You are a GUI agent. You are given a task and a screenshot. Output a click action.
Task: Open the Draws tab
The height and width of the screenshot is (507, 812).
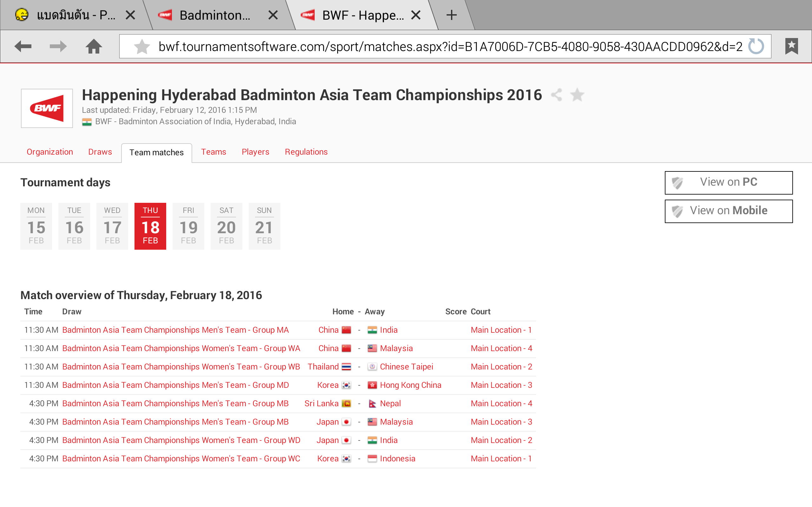click(x=100, y=152)
